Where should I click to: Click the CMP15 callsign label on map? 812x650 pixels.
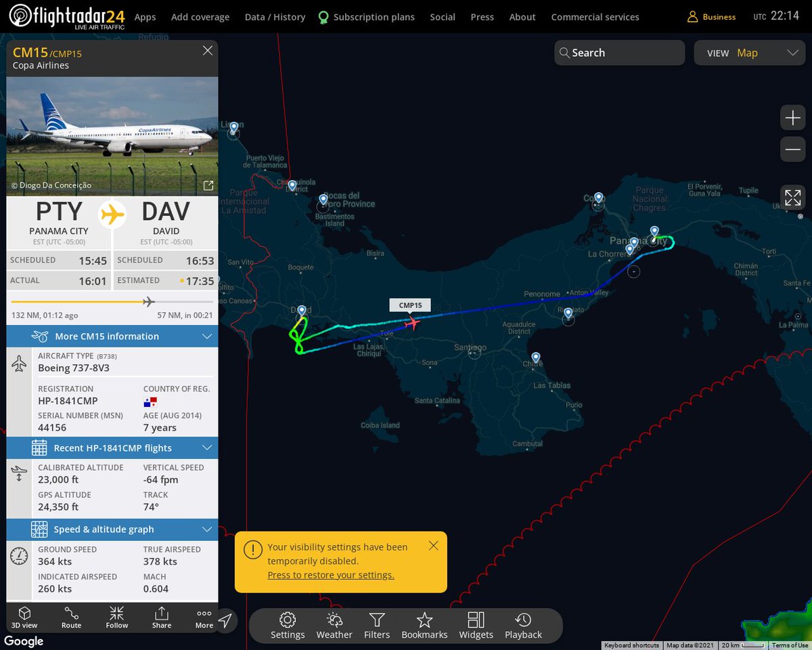(x=410, y=305)
